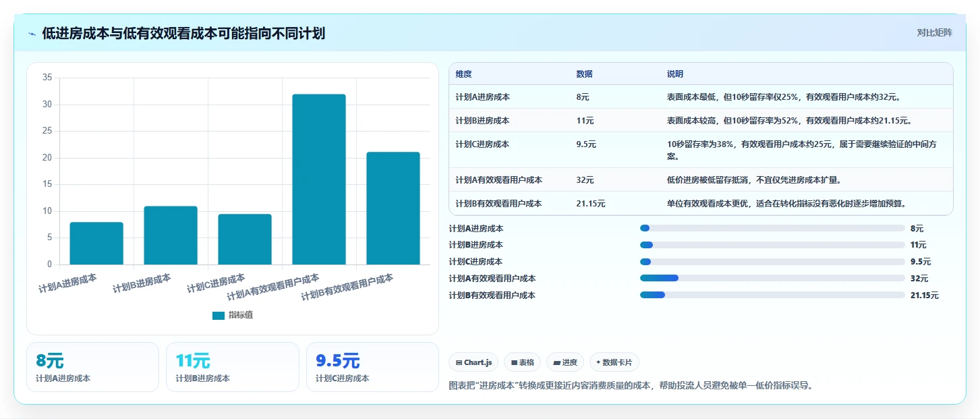The height and width of the screenshot is (419, 980).
Task: Click the 计划A有效观看用户成本 bar in chart
Action: coord(319,179)
